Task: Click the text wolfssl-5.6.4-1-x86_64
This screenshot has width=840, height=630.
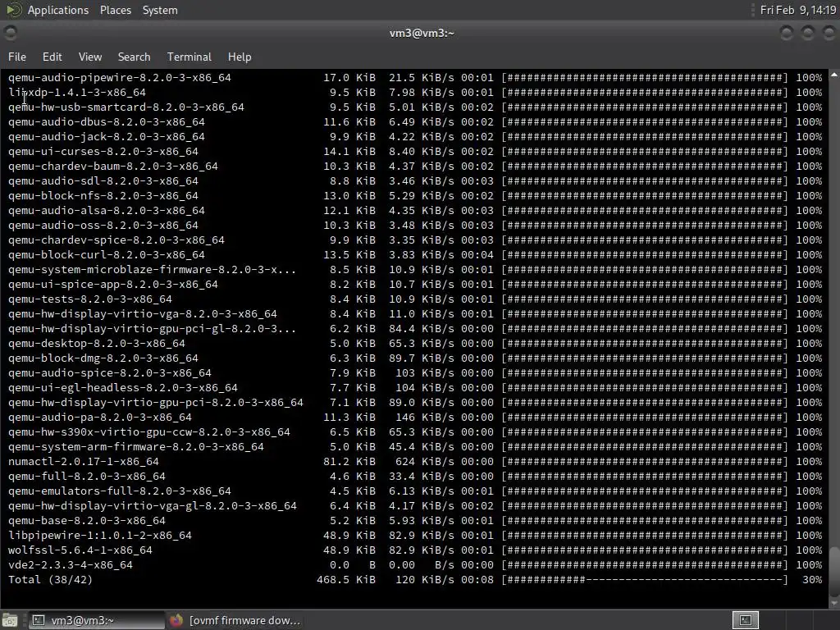Action: click(80, 550)
